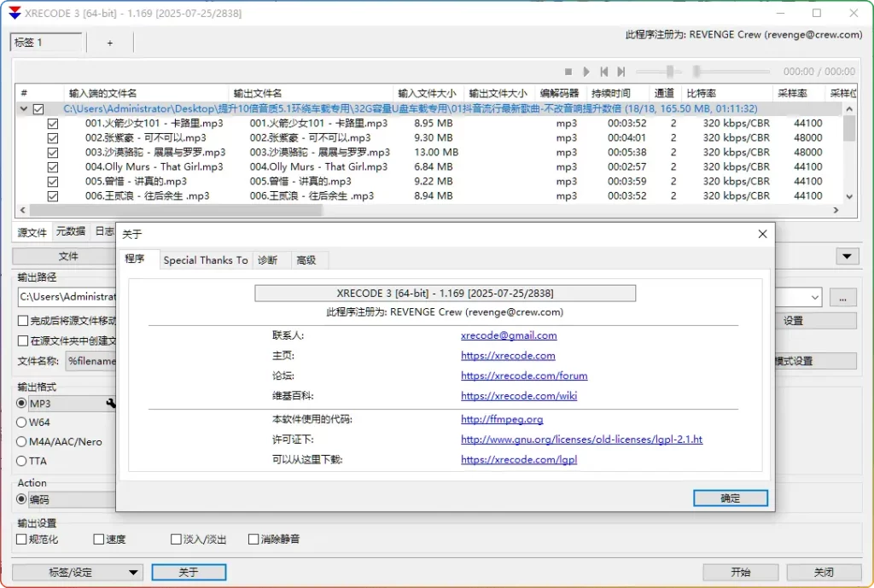Click the black dropdown arrow button at right
The image size is (874, 588).
(x=847, y=256)
